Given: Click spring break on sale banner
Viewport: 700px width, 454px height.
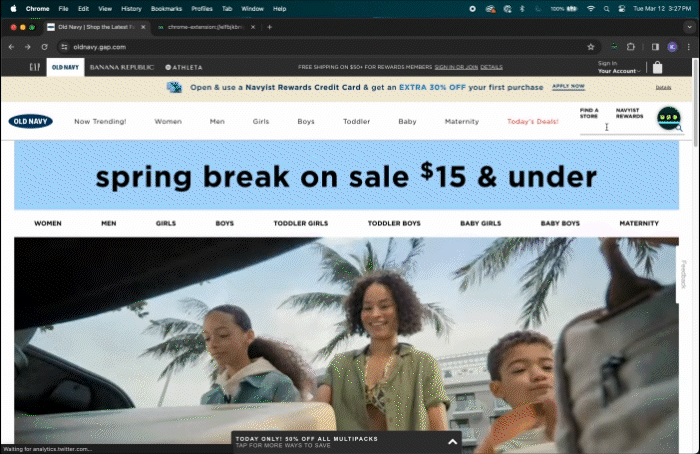Looking at the screenshot, I should 346,175.
